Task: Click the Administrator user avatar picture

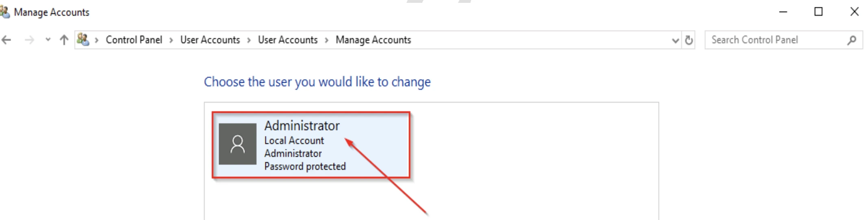Action: [x=237, y=144]
